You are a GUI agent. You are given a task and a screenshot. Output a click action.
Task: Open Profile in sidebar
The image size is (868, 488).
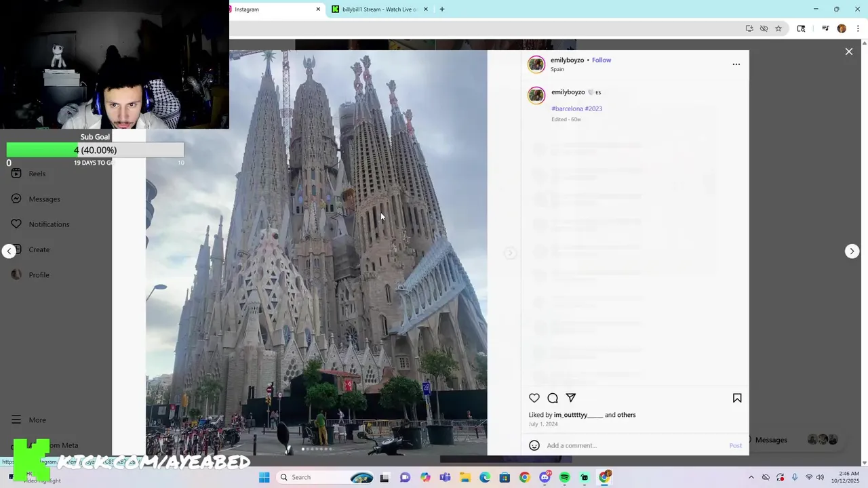pyautogui.click(x=30, y=274)
